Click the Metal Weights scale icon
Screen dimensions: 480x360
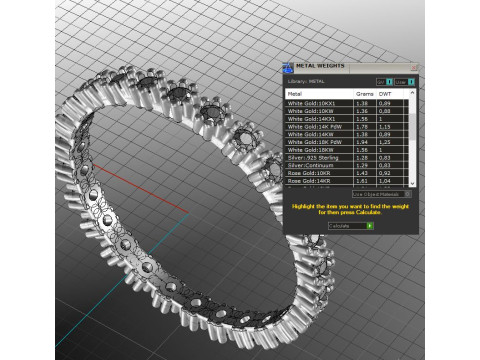point(288,68)
